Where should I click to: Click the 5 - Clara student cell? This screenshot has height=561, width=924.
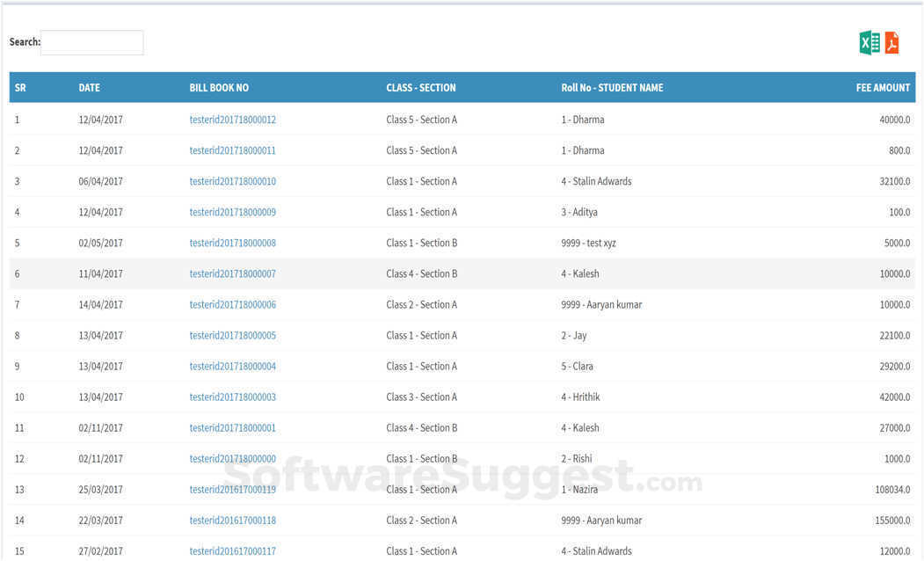pos(578,367)
